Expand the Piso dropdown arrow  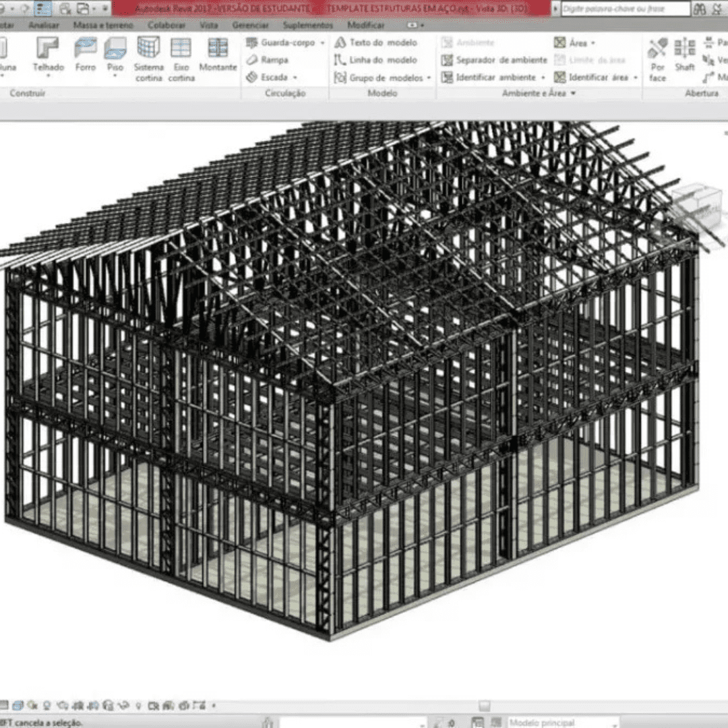pyautogui.click(x=115, y=75)
